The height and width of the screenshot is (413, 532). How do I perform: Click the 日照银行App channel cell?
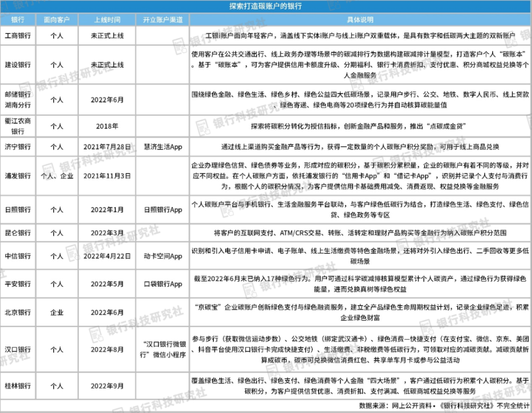[163, 209]
